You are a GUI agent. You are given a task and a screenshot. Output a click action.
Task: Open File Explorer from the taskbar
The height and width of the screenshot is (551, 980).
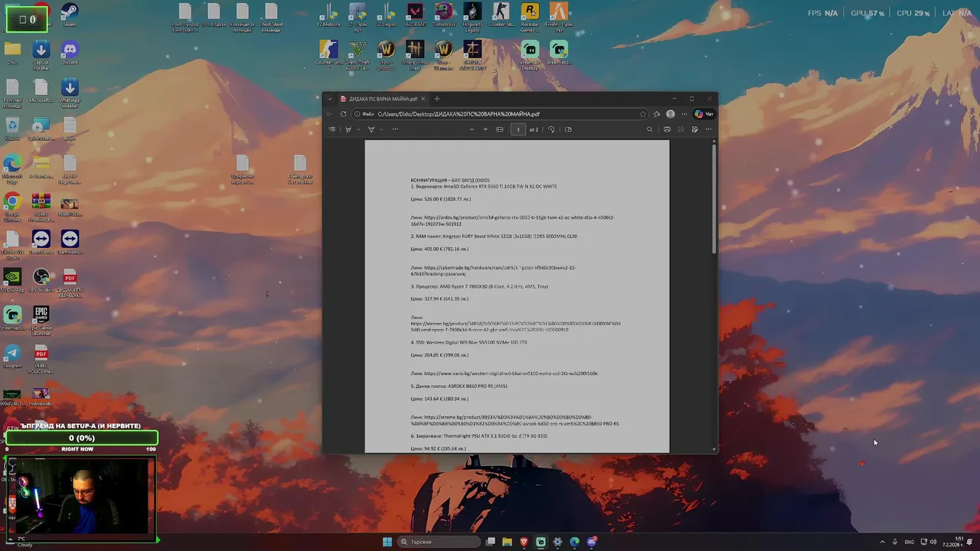(507, 542)
